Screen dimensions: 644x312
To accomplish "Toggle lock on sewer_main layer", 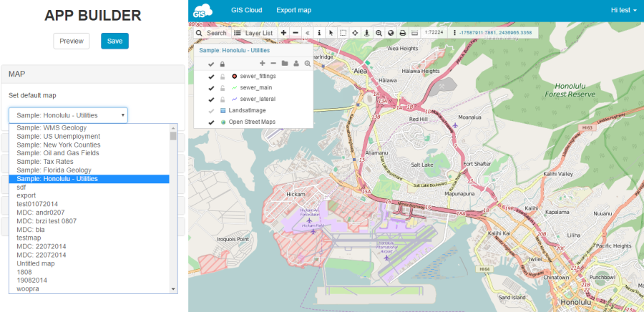I will click(x=223, y=88).
